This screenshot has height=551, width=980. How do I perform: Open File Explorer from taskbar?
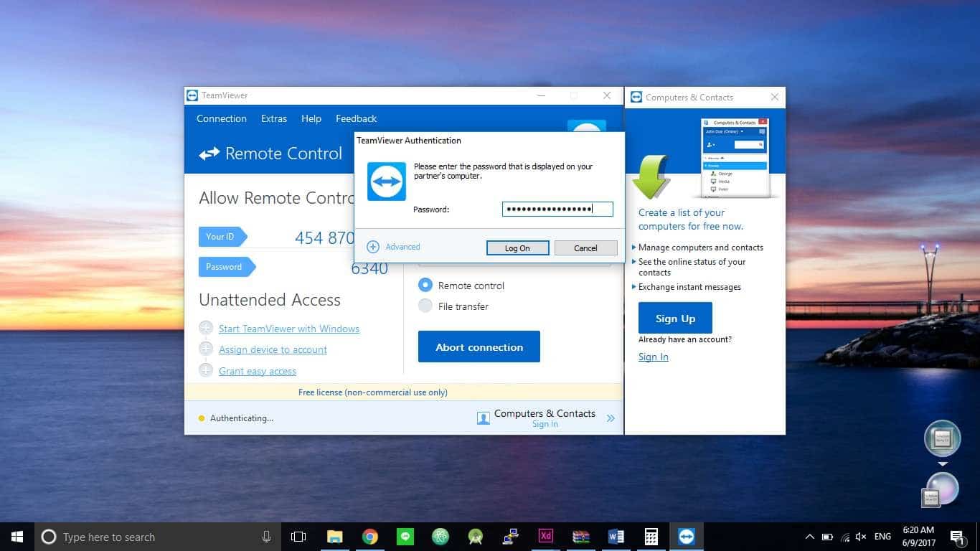pyautogui.click(x=334, y=537)
